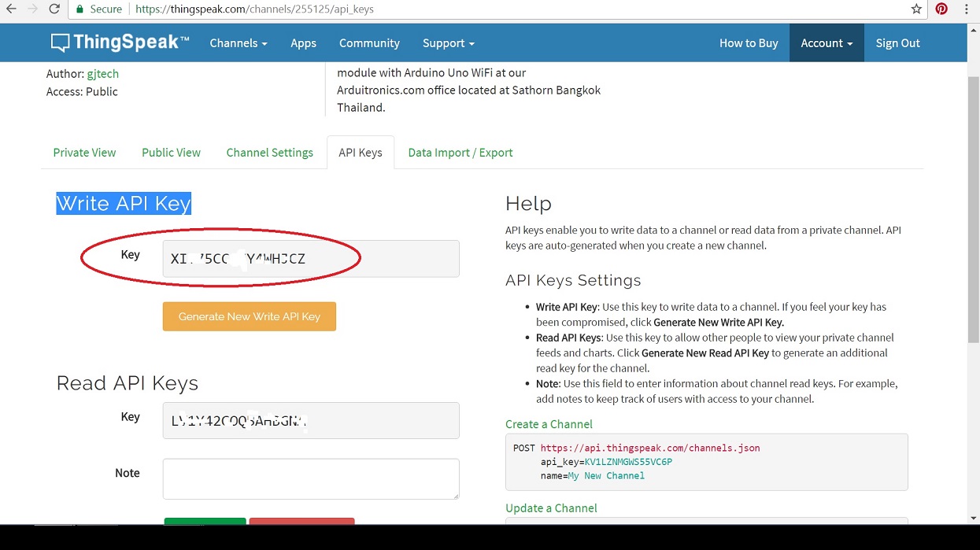Open the How to Buy page
980x550 pixels.
749,43
